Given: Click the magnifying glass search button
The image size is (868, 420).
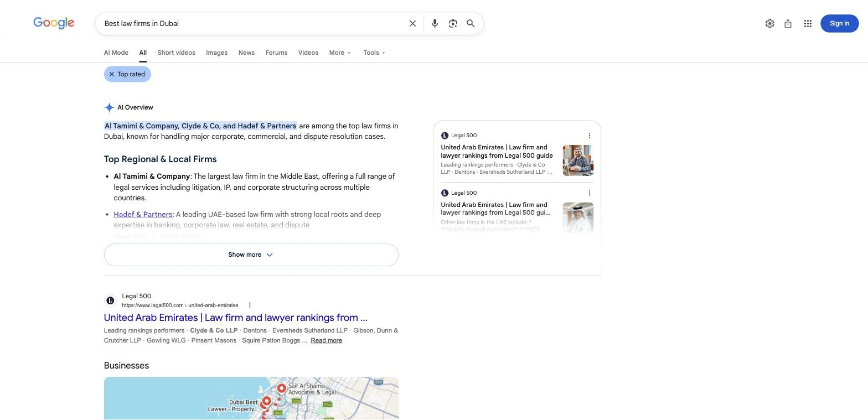Looking at the screenshot, I should (471, 23).
